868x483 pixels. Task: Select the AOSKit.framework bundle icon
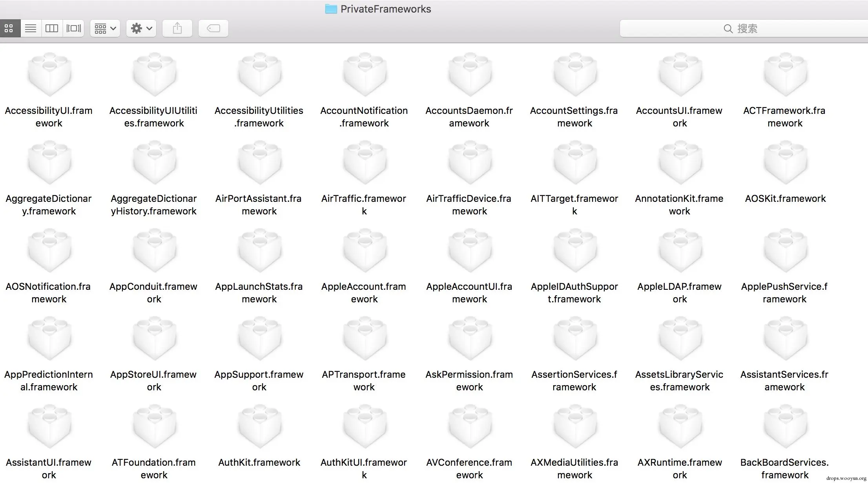785,163
